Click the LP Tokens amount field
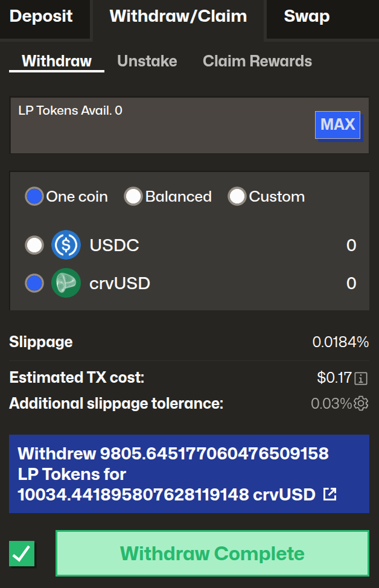 coord(151,124)
